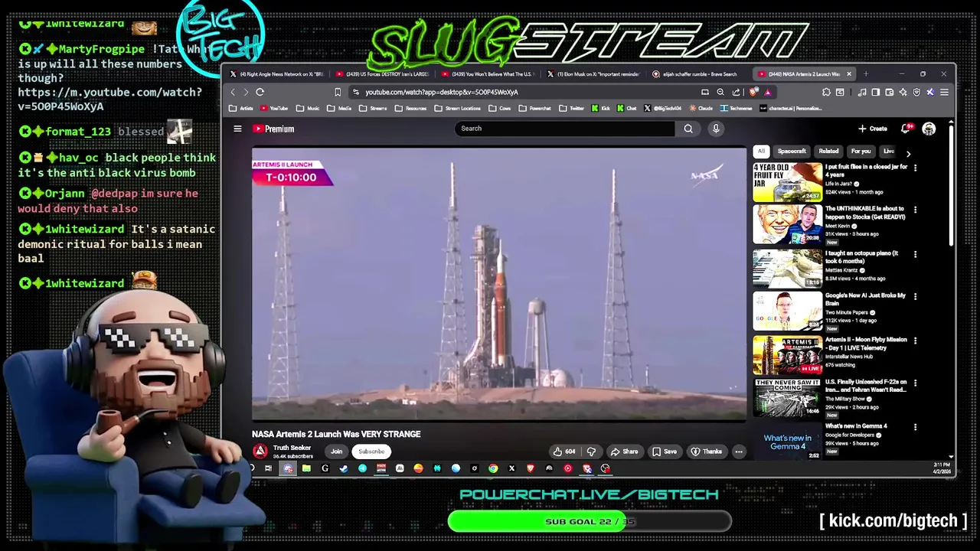Click in the YouTube search field
The height and width of the screenshot is (551, 980).
point(565,129)
